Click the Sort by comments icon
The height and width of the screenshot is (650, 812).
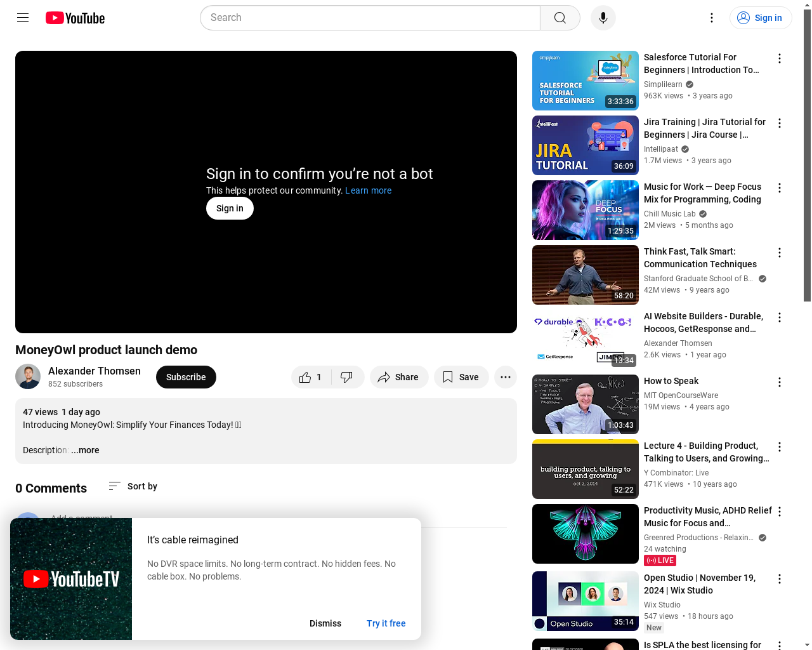114,486
